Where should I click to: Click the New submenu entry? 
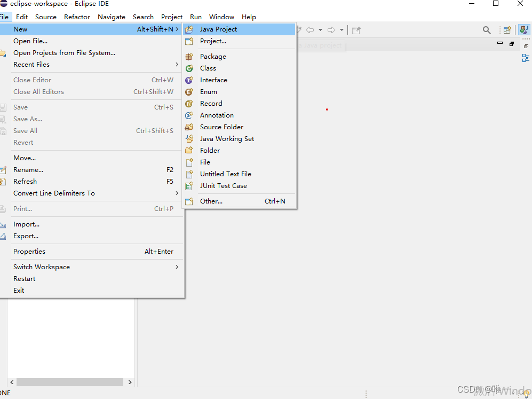coord(92,29)
